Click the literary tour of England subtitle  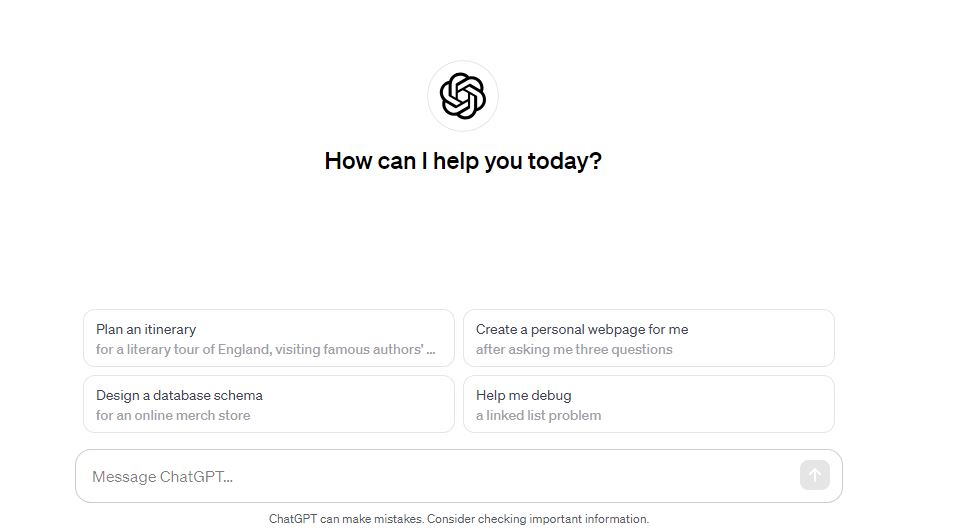265,349
